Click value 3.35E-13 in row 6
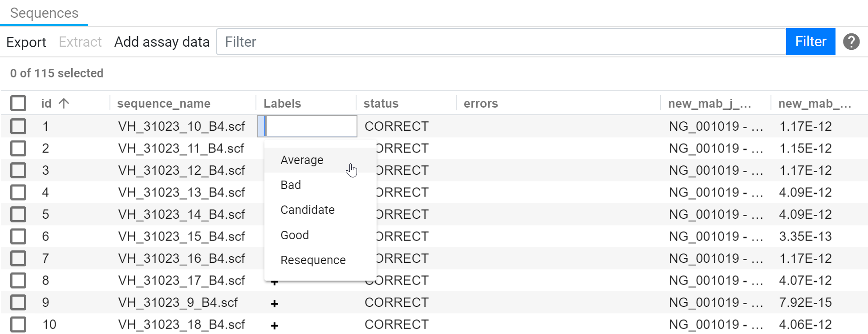868x334 pixels. tap(805, 236)
